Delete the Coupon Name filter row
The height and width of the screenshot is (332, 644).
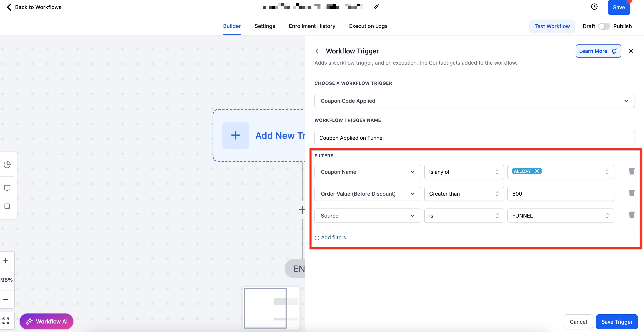(x=632, y=171)
